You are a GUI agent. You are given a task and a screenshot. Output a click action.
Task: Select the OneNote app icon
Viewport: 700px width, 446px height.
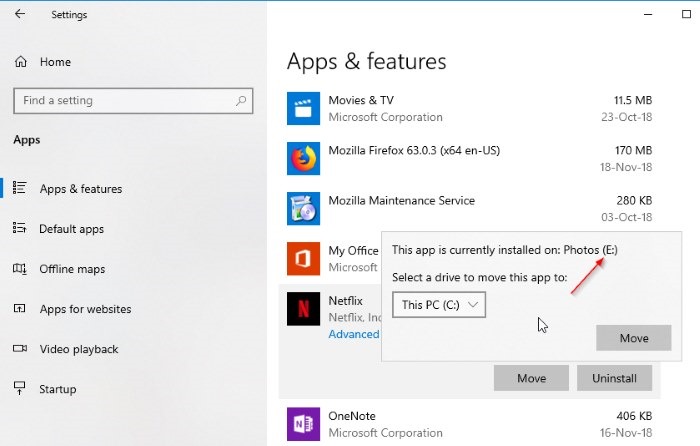(304, 424)
